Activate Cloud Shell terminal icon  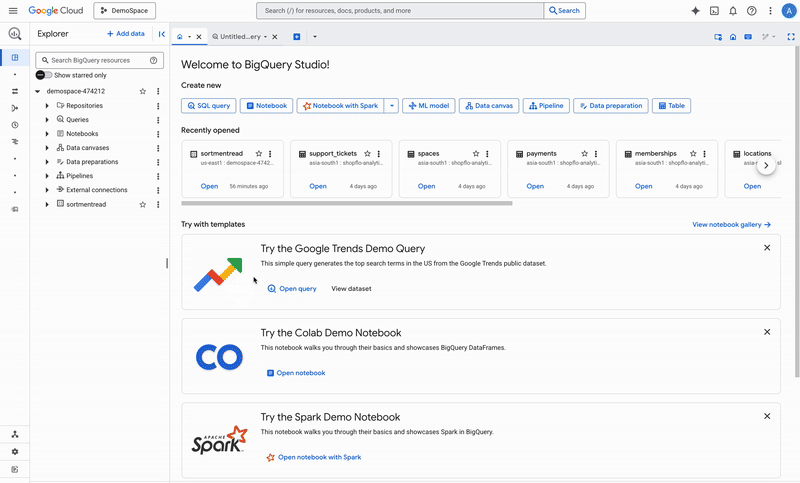pyautogui.click(x=714, y=11)
